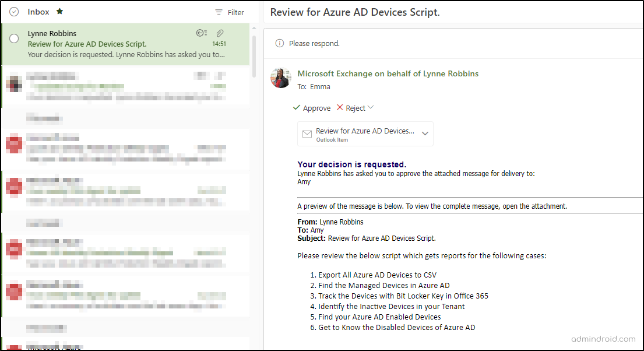Click the green checkmark icon next to Approve

(297, 108)
